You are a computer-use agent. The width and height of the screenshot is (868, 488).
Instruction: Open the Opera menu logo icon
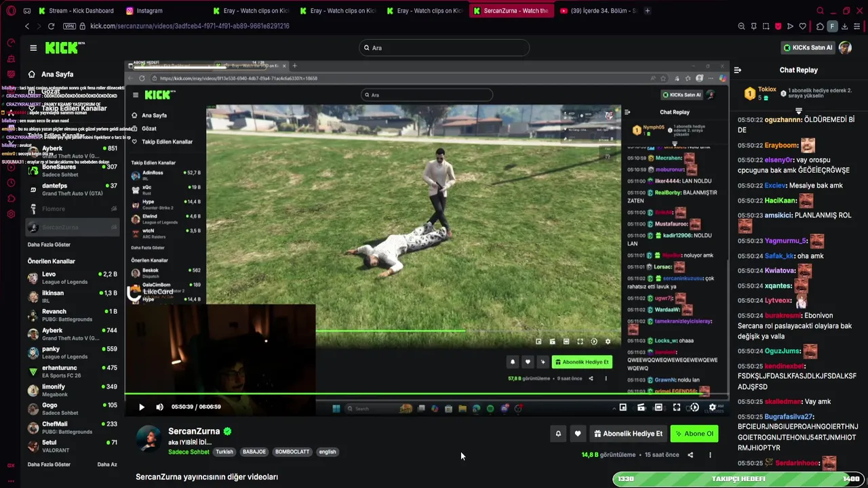click(11, 11)
